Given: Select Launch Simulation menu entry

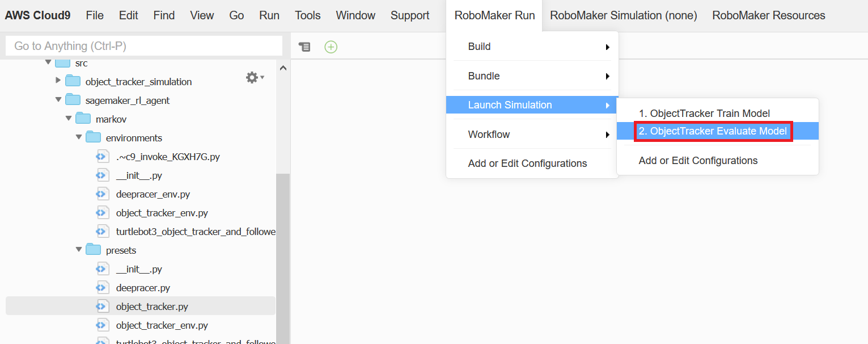Looking at the screenshot, I should 532,105.
